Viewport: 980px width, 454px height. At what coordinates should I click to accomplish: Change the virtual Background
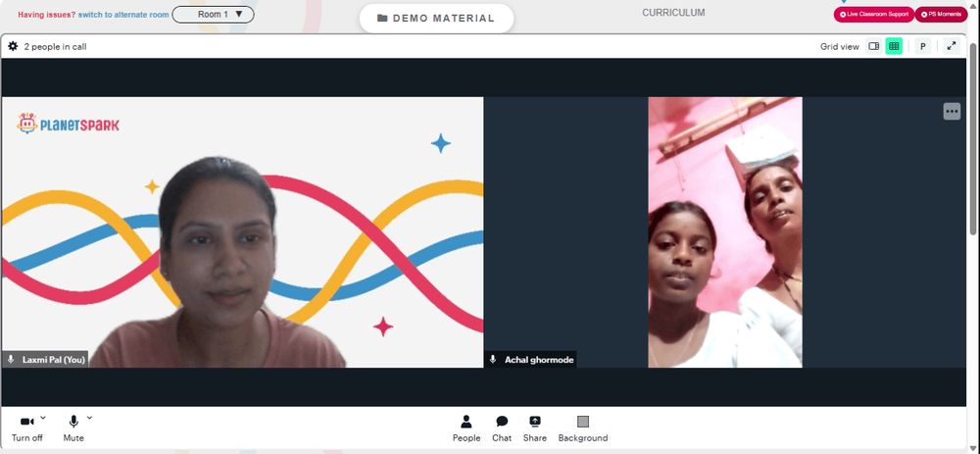(x=582, y=429)
